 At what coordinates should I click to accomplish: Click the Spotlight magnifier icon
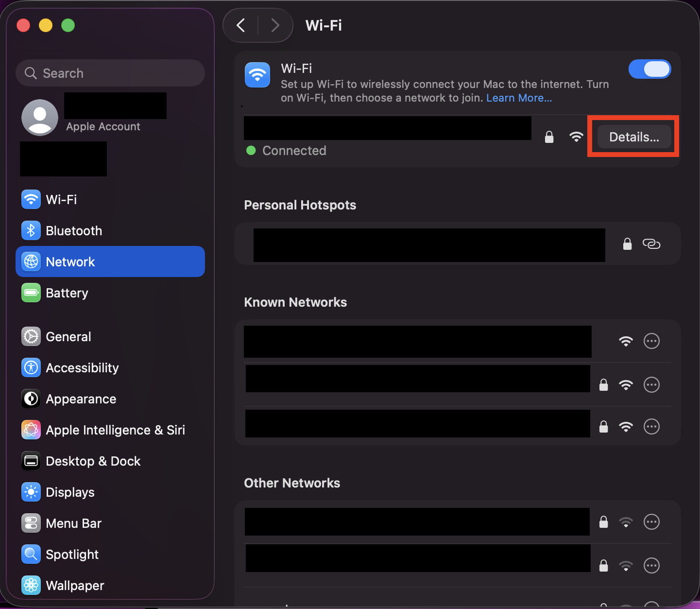(x=31, y=555)
